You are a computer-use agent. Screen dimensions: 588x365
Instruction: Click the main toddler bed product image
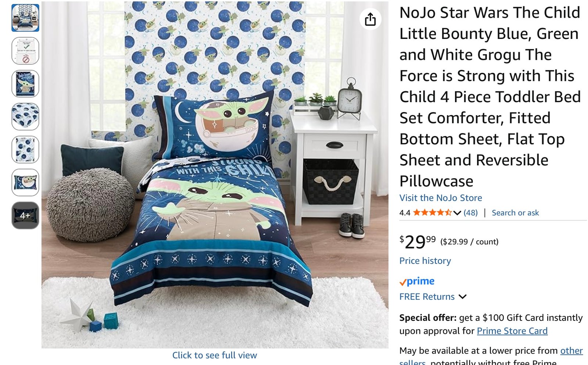tap(215, 175)
